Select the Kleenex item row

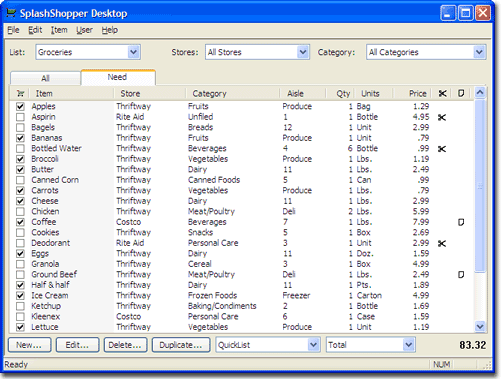pos(242,316)
